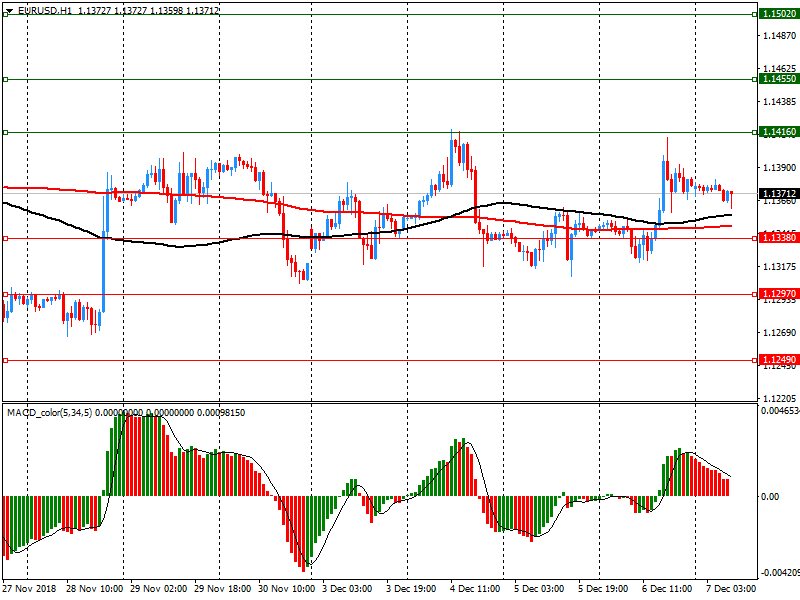The image size is (800, 600).
Task: Select the green 1.15020 price level label
Action: 778,14
